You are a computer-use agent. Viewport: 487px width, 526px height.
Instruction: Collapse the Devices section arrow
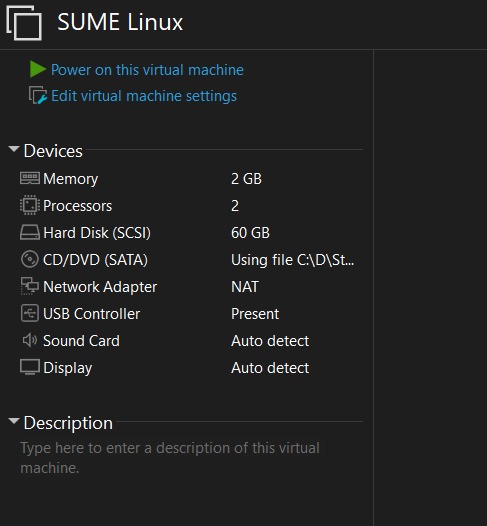click(14, 149)
